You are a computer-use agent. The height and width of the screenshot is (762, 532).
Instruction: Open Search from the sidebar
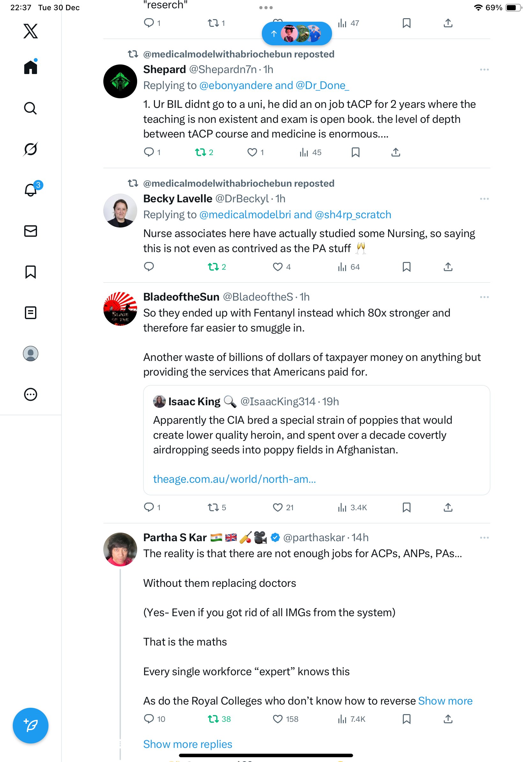pos(31,108)
